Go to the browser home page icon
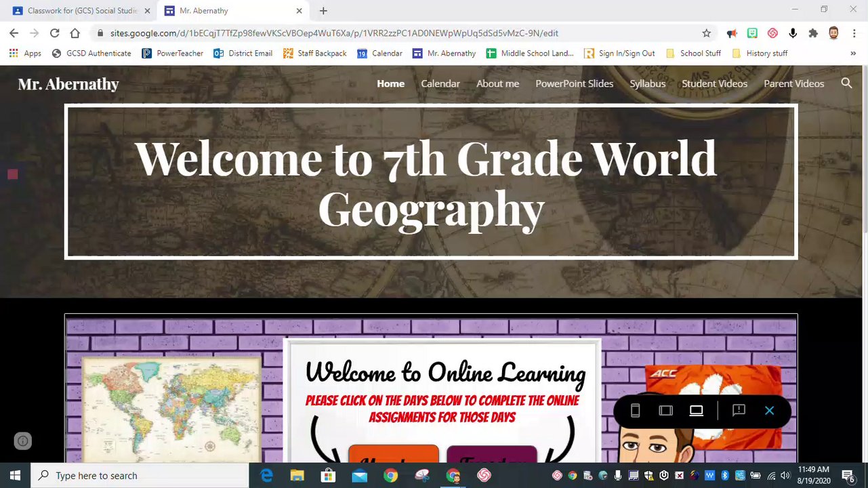 (x=75, y=33)
